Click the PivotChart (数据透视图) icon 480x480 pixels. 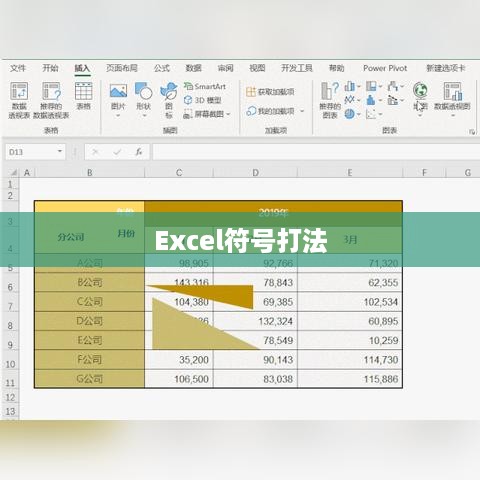coord(452,91)
